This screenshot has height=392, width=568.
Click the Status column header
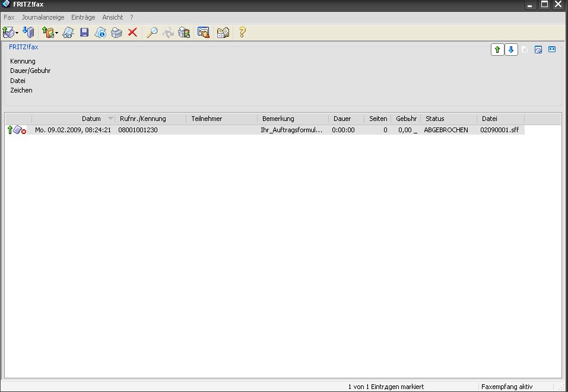(435, 119)
